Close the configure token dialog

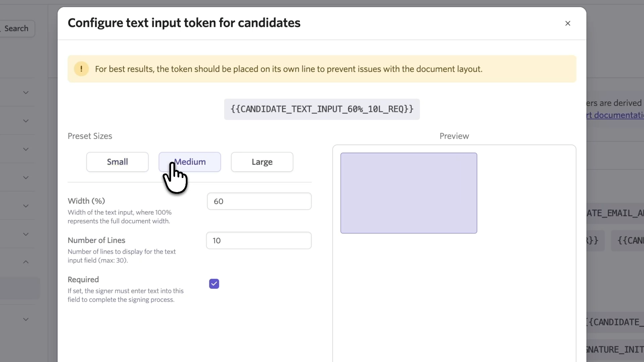tap(568, 23)
